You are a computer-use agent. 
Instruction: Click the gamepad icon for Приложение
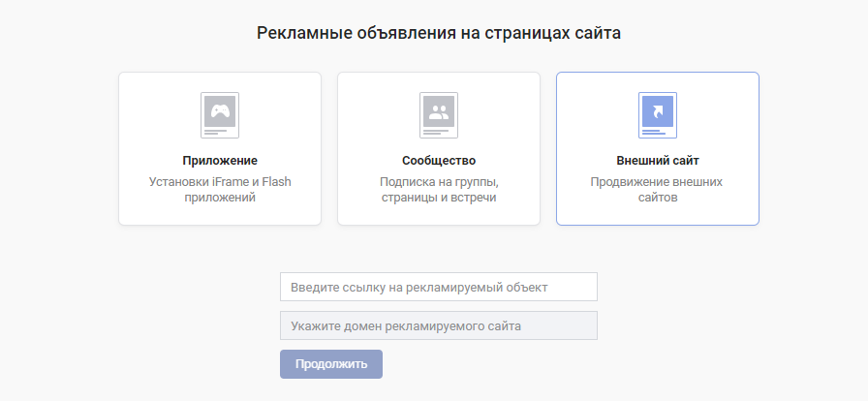(220, 111)
